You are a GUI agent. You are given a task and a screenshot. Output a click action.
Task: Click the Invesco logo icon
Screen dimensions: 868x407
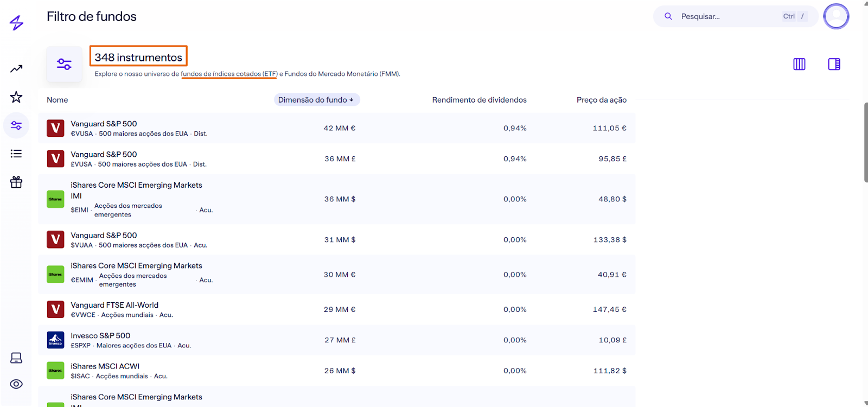click(x=55, y=340)
